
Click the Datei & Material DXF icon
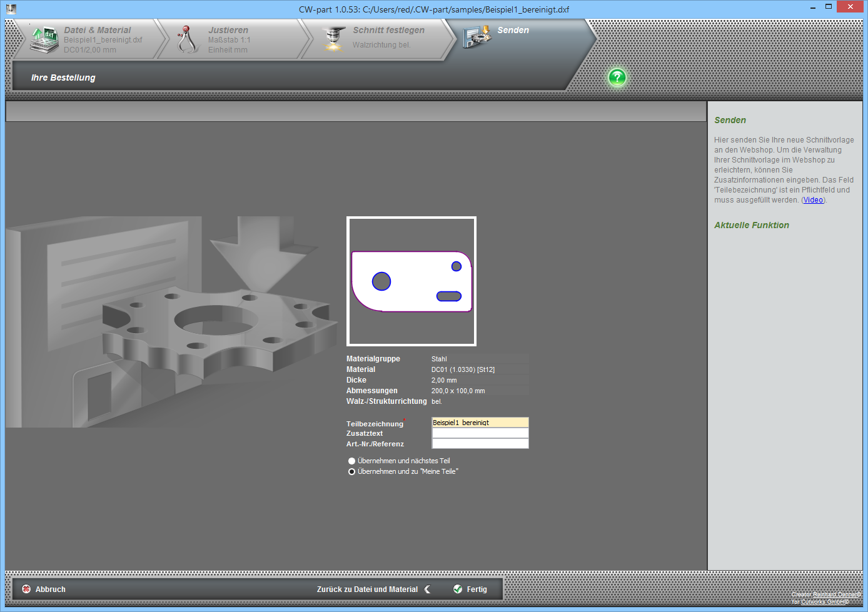coord(44,39)
